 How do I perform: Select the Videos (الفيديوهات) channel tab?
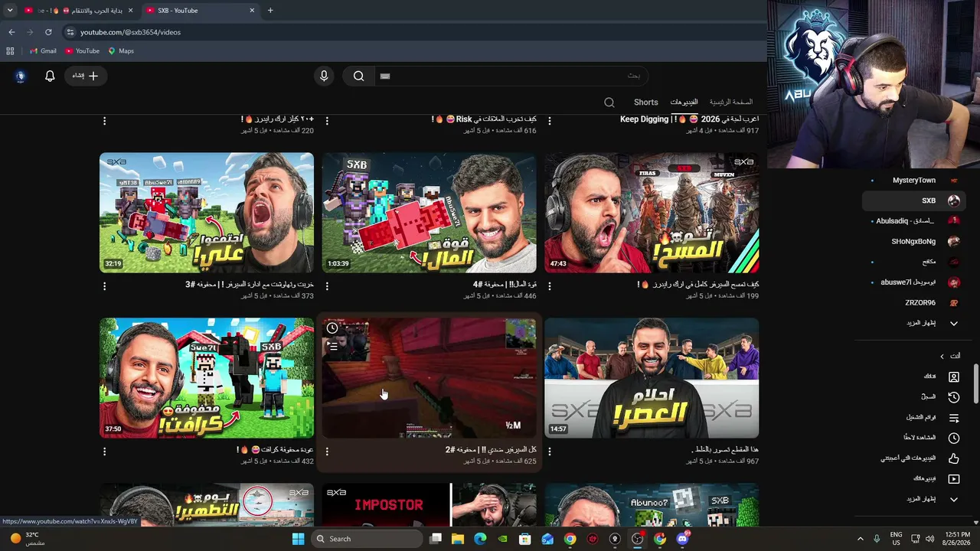[x=684, y=103]
